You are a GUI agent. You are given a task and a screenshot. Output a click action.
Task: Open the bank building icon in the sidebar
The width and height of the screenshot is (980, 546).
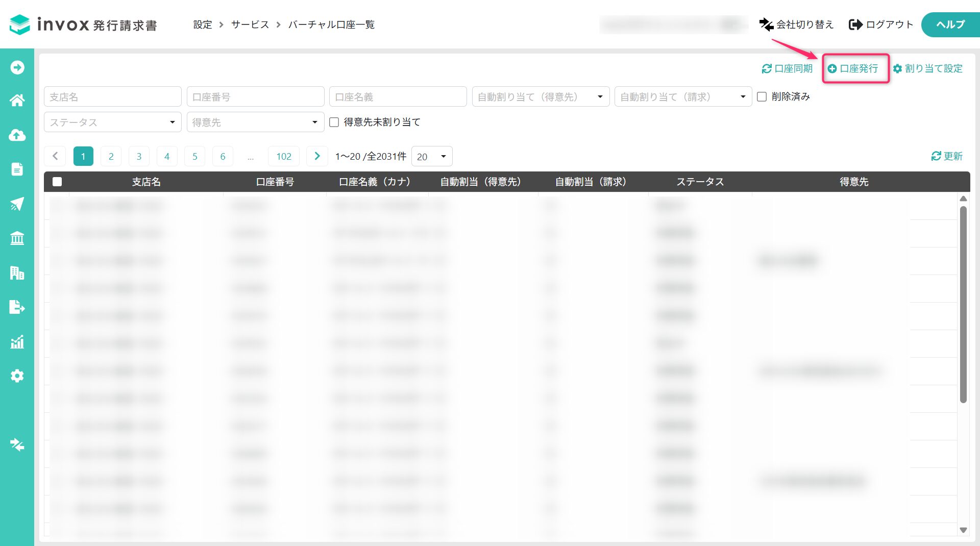17,238
